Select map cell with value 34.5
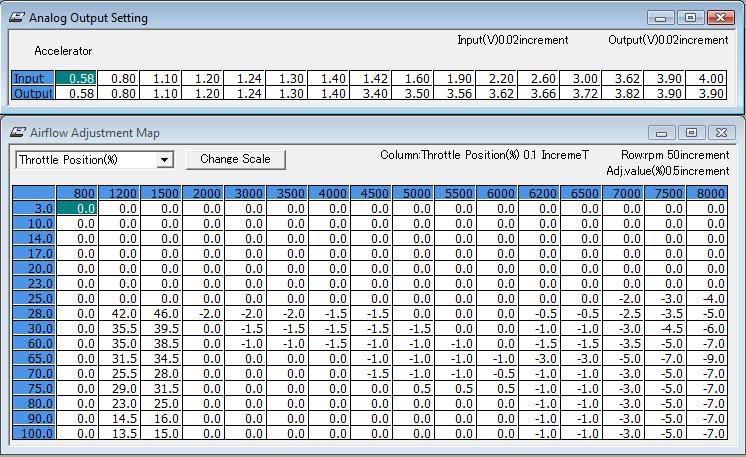Screen dimensions: 746x457 (x=161, y=359)
